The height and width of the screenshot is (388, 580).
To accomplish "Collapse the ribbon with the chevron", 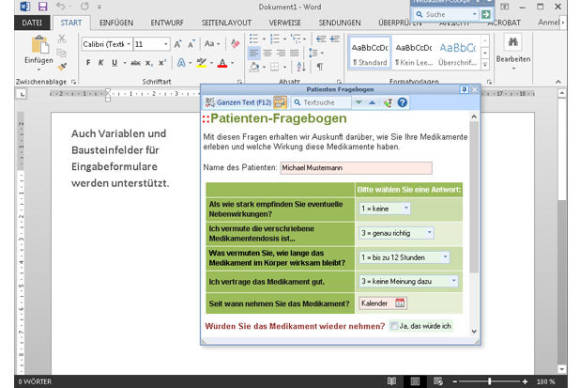I will pyautogui.click(x=558, y=82).
